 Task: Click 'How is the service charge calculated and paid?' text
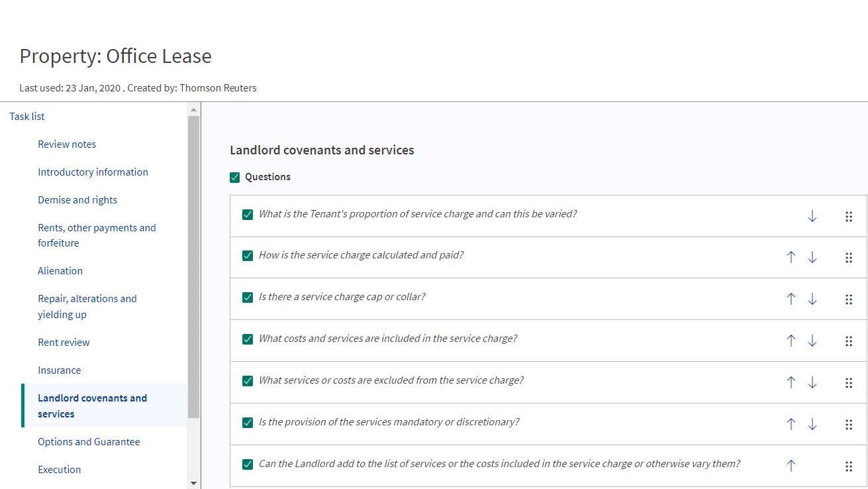tap(361, 255)
